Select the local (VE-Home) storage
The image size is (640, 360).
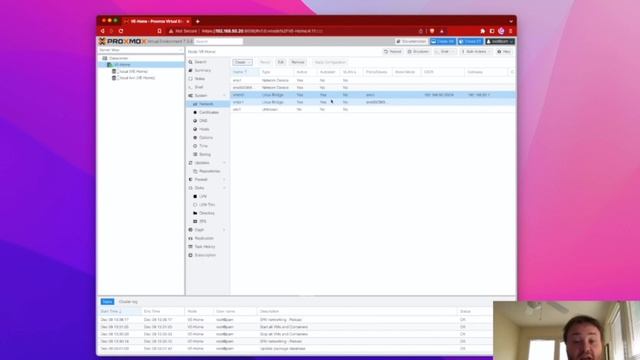click(132, 71)
